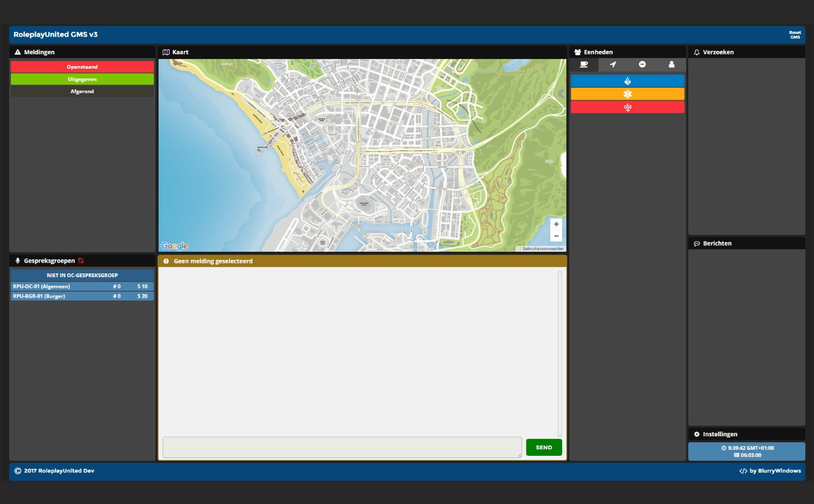Click the red broken-link icon beside Gespreksgroepen
This screenshot has width=814, height=504.
coord(81,261)
